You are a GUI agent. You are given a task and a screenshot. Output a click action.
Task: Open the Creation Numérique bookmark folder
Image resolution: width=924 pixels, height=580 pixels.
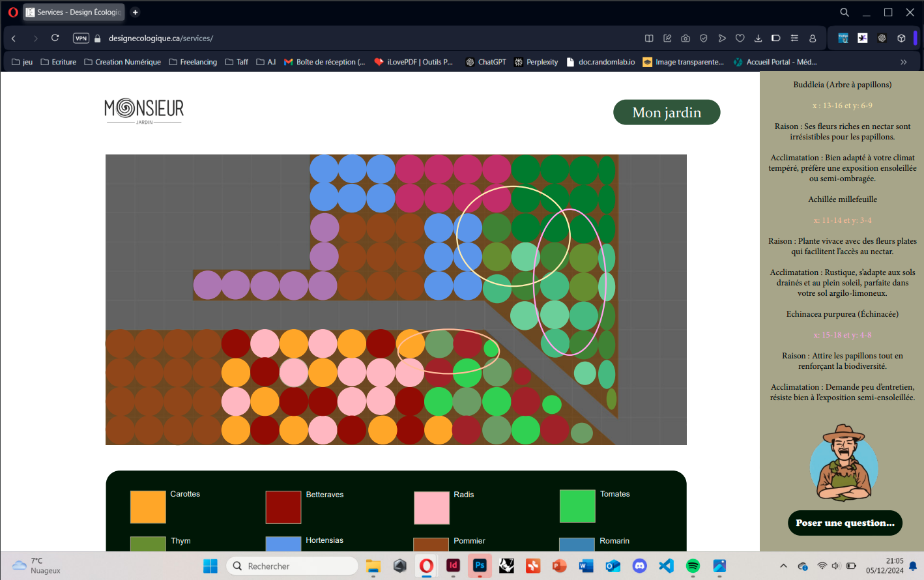click(123, 62)
